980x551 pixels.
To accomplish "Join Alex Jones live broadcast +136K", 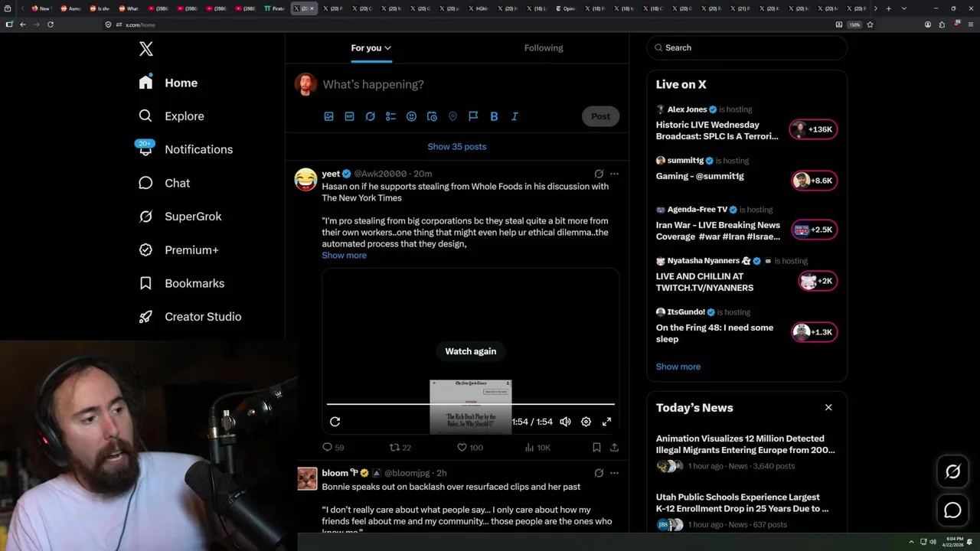I will point(813,129).
